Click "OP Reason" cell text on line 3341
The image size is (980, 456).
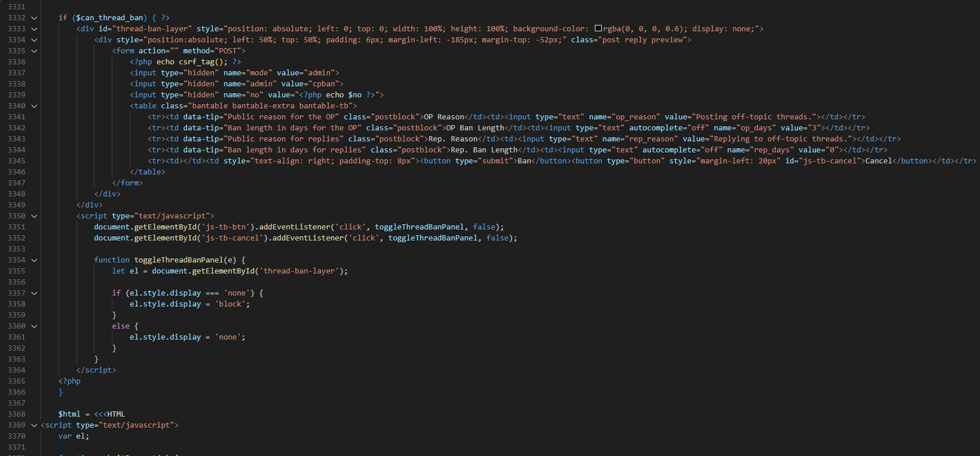coord(444,117)
